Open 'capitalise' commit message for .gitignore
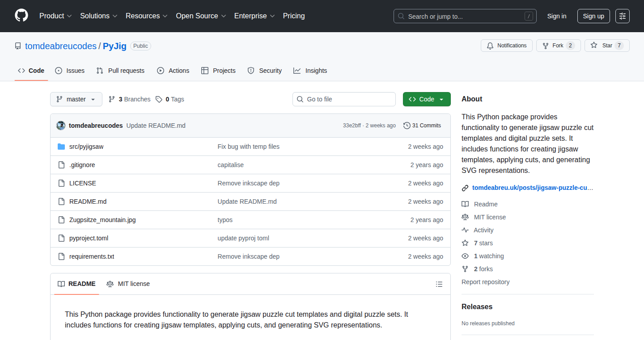This screenshot has width=644, height=340. pos(231,165)
